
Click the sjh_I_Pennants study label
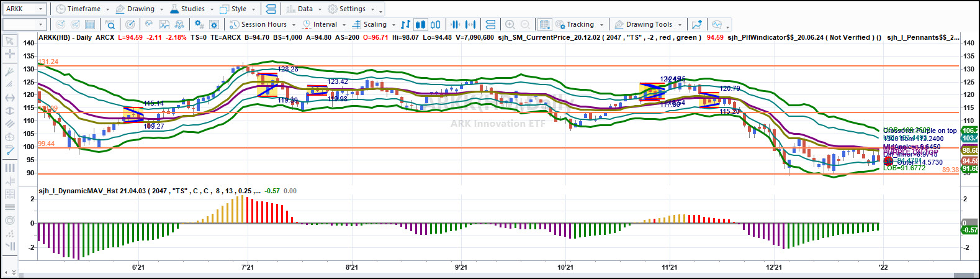923,37
